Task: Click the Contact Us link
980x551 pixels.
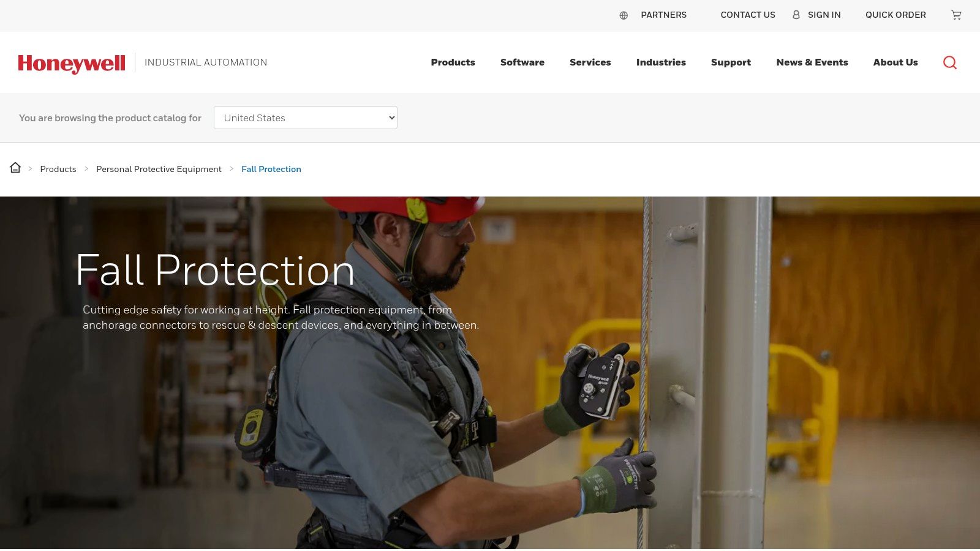Action: click(748, 15)
